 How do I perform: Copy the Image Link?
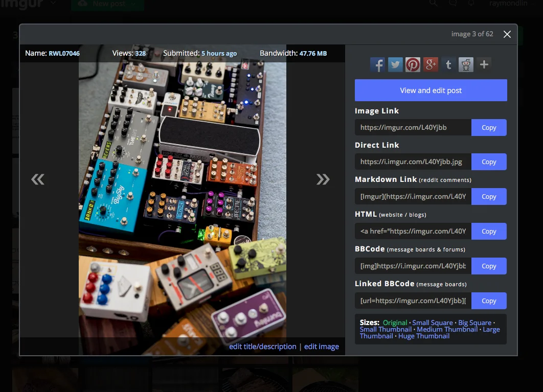[489, 127]
